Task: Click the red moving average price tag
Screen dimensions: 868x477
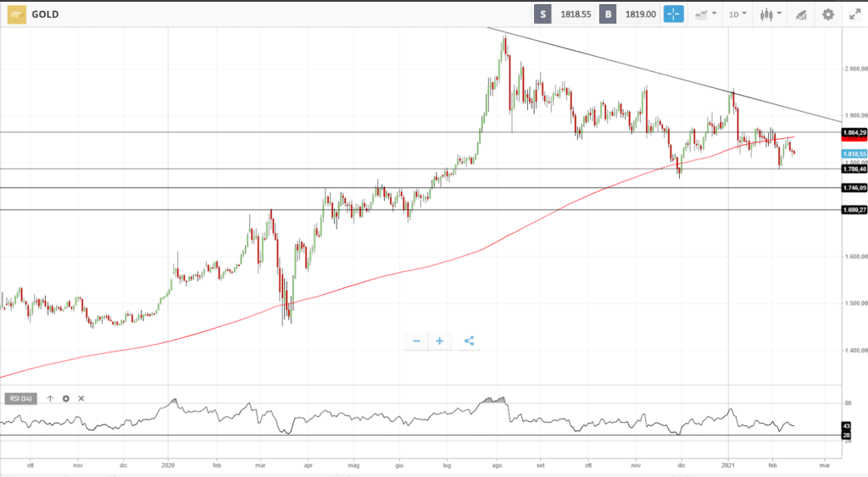Action: [x=854, y=138]
